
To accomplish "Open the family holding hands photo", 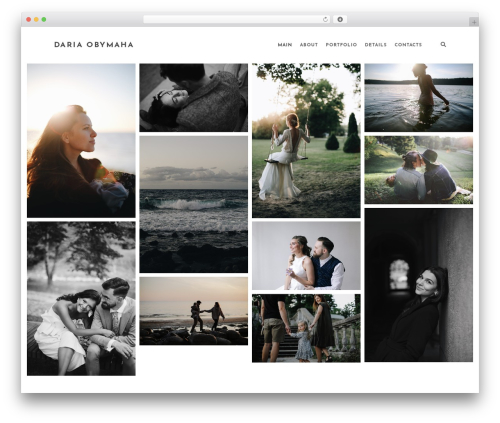I will tap(306, 328).
